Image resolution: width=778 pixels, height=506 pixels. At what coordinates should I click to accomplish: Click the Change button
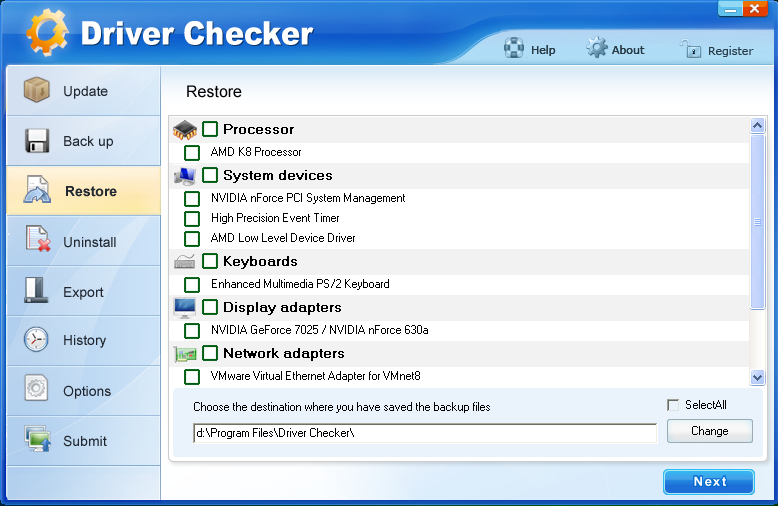pos(710,431)
